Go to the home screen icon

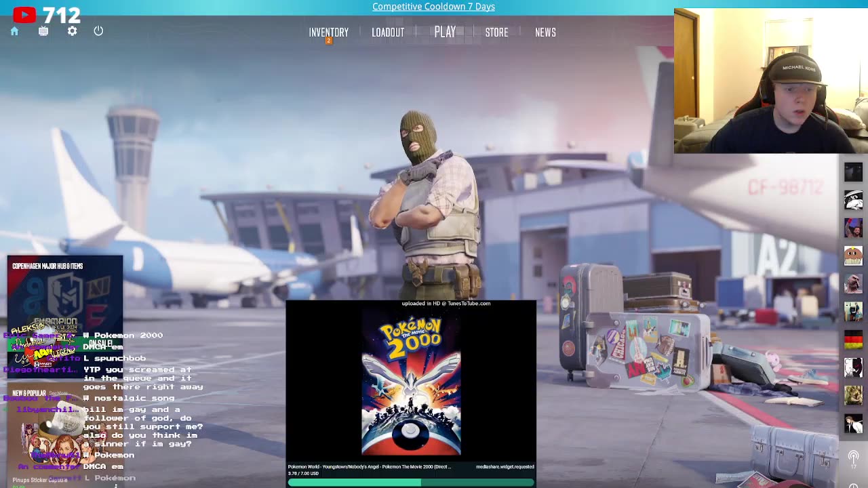click(14, 31)
